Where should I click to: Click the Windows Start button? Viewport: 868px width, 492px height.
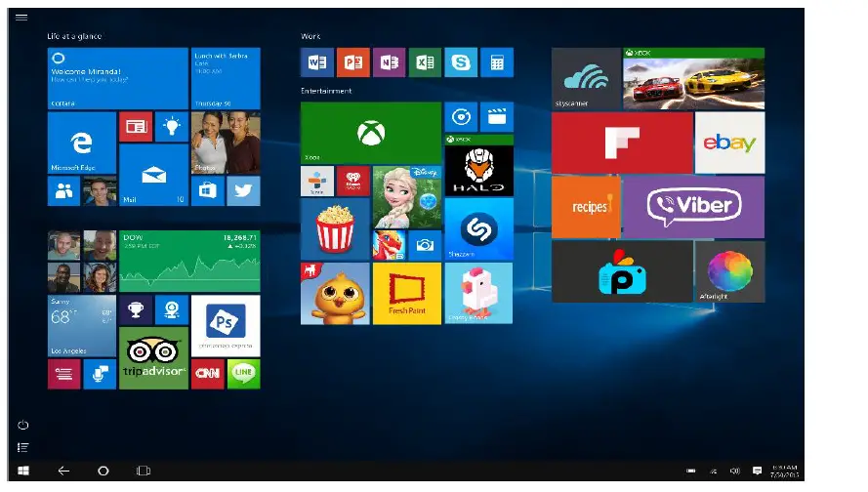[23, 471]
